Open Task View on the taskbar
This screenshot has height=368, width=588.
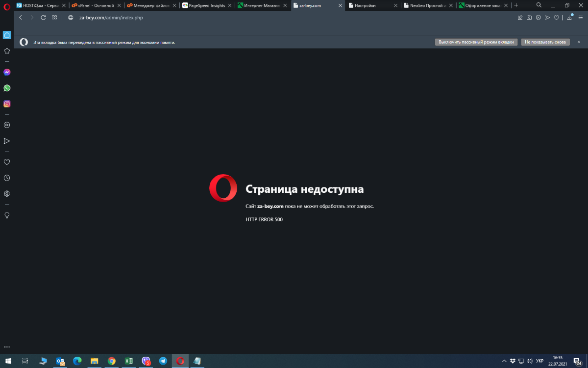(x=25, y=361)
